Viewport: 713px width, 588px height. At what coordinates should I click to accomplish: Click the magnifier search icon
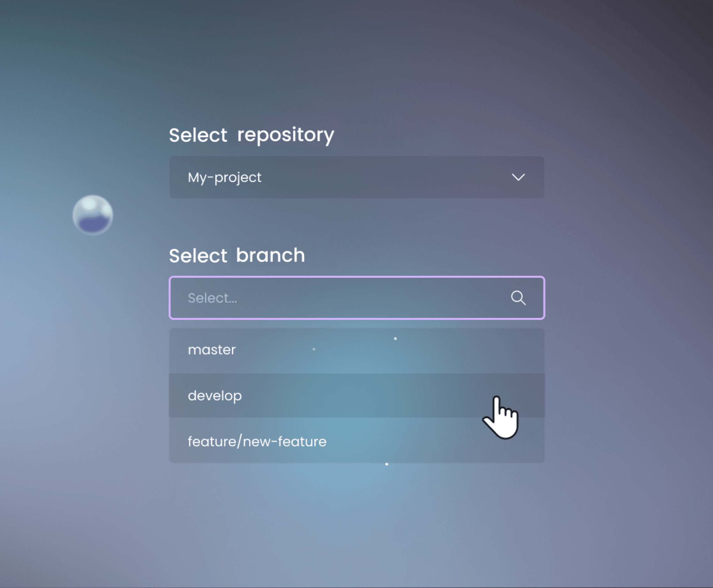pos(518,298)
